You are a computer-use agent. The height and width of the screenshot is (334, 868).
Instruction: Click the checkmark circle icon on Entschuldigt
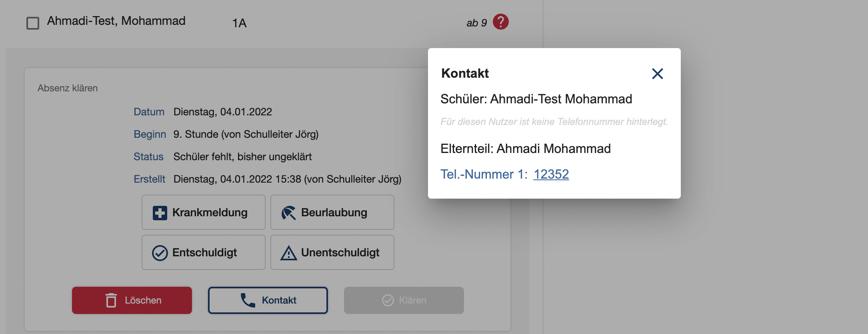click(160, 253)
